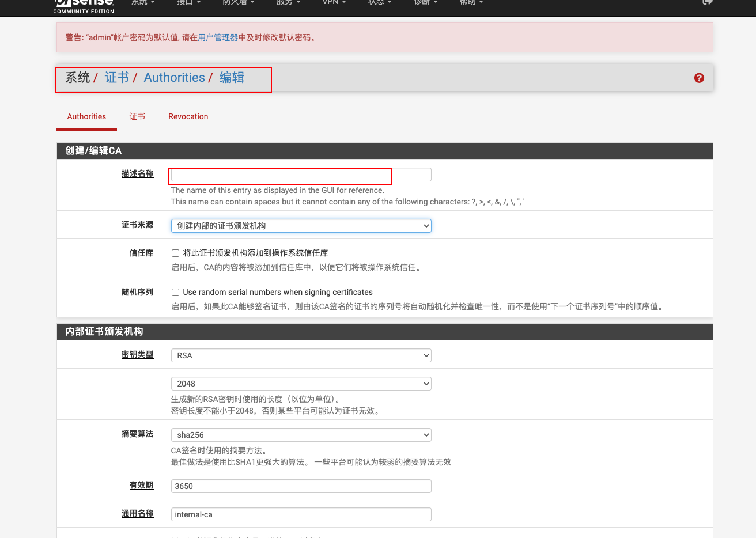The height and width of the screenshot is (538, 756).
Task: Click the 有效期 label
Action: coord(141,485)
